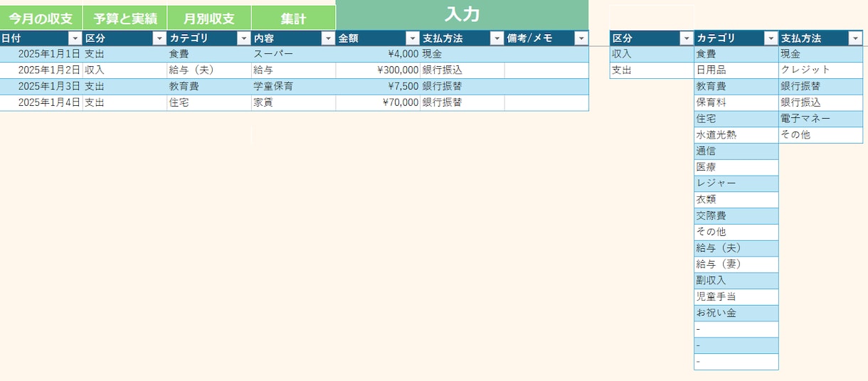Image resolution: width=868 pixels, height=381 pixels.
Task: Select the 入力 header banner
Action: tap(462, 15)
